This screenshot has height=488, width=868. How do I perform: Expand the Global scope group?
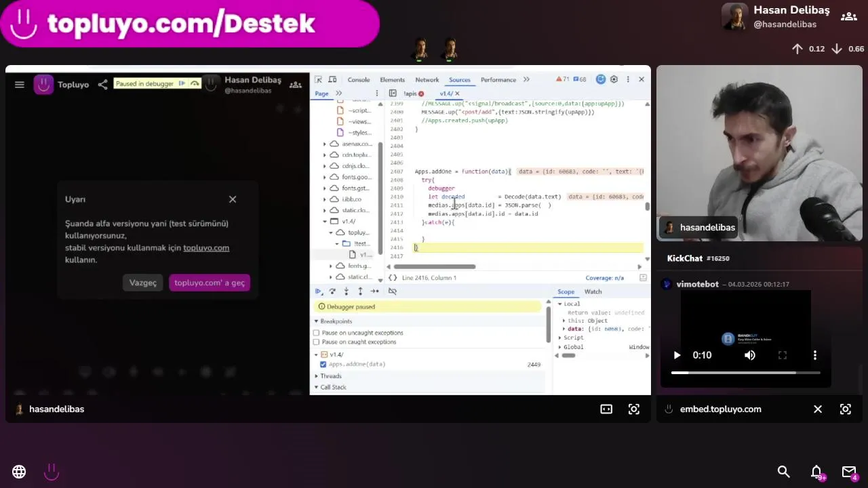pos(560,347)
